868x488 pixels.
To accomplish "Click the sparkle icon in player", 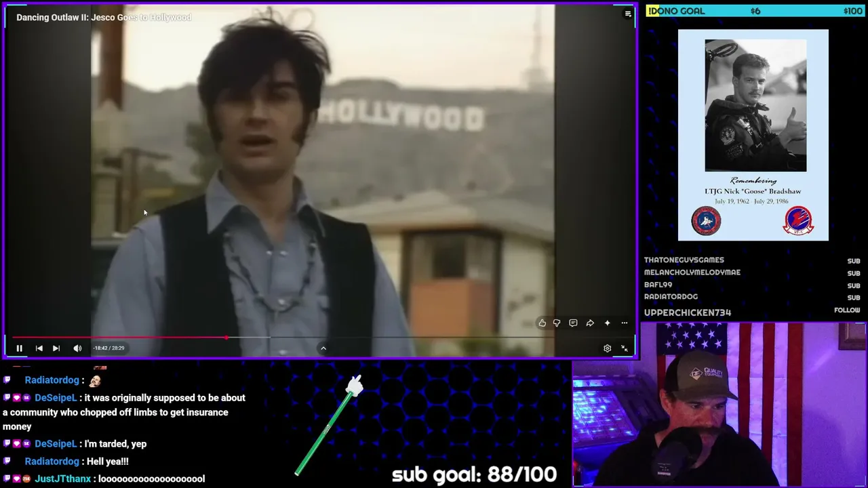I will click(607, 323).
